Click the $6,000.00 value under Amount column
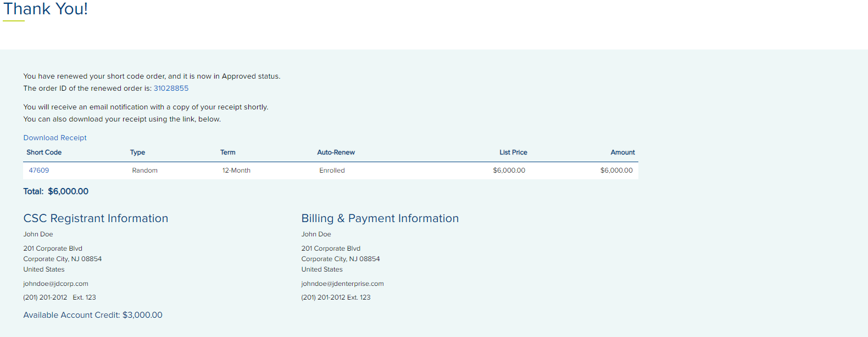868x337 pixels. [616, 170]
